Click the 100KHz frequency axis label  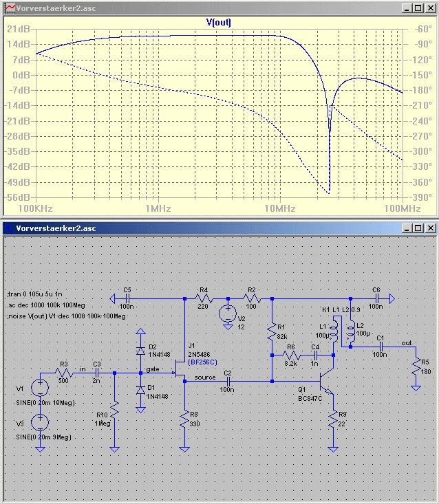click(35, 208)
